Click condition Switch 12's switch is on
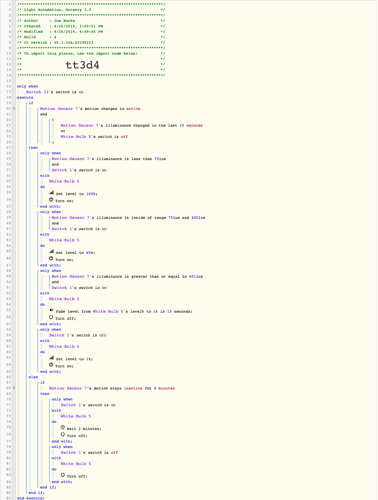Image resolution: width=378 pixels, height=500 pixels. tap(55, 92)
